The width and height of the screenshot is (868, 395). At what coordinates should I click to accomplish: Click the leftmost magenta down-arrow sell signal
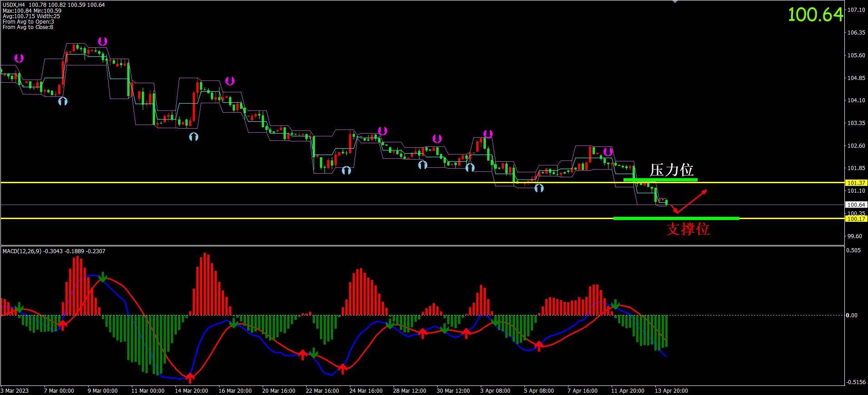pos(19,58)
